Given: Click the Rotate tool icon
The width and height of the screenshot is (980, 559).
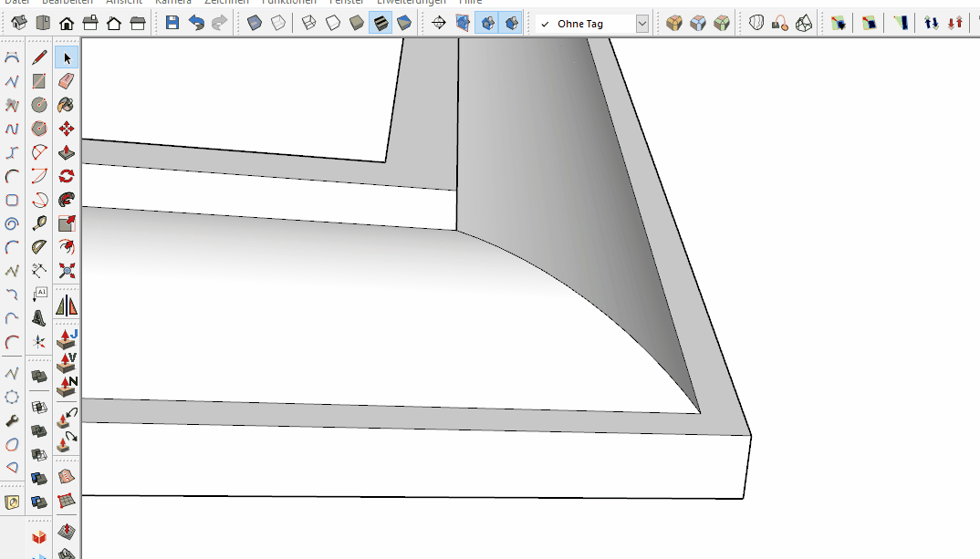Looking at the screenshot, I should (x=67, y=176).
